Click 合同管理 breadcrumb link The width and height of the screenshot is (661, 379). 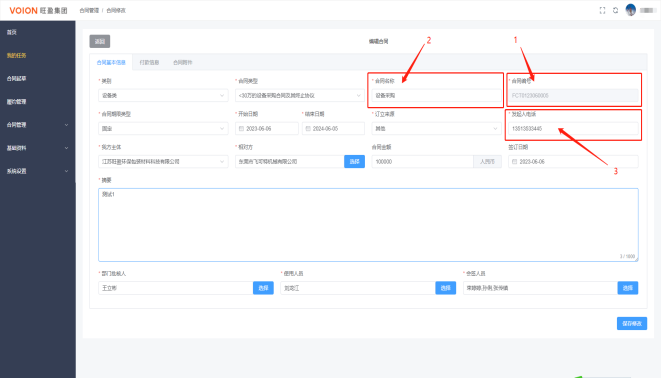click(x=89, y=11)
